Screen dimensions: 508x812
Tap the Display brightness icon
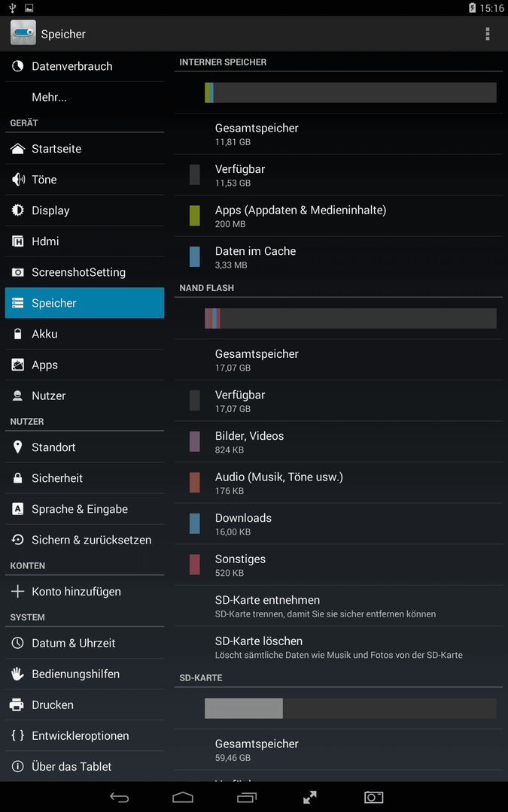point(17,211)
